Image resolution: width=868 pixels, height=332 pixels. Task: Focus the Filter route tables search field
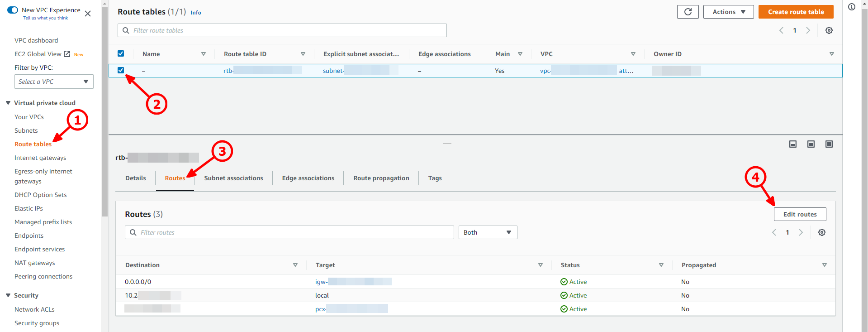[282, 30]
